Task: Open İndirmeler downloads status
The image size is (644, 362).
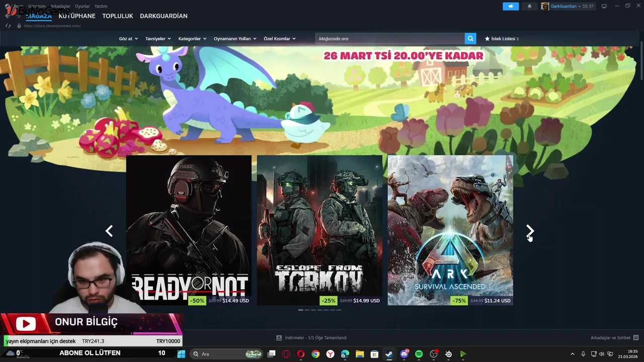Action: 315,338
